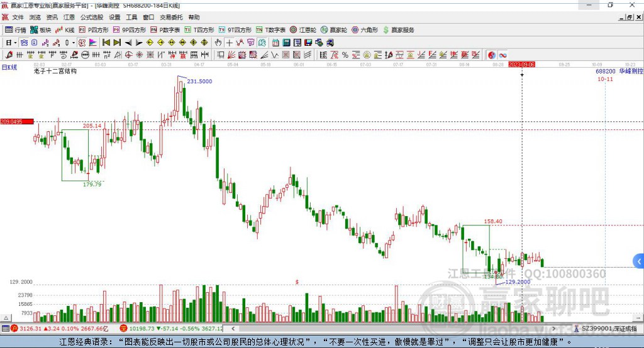Open the 交易委托 menu
Image resolution: width=644 pixels, height=348 pixels.
171,17
